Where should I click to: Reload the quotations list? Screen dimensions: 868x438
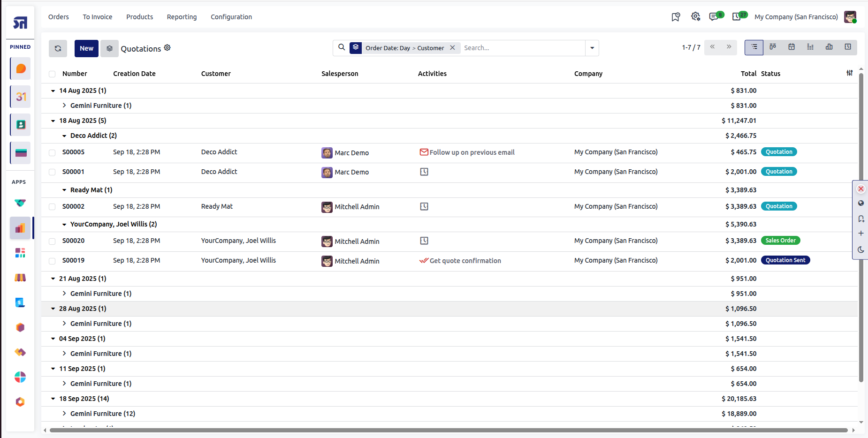(x=58, y=48)
